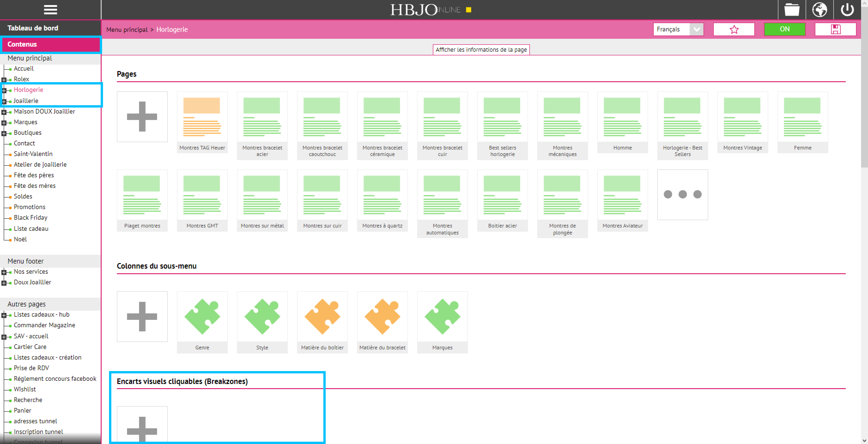Open the Montres TAG Heuer page thumbnail

coord(202,117)
